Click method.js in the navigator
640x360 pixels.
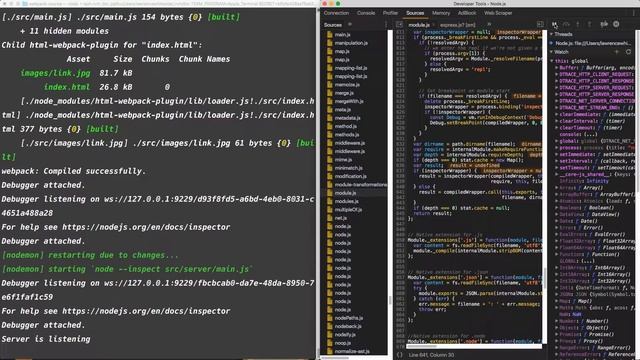click(346, 126)
